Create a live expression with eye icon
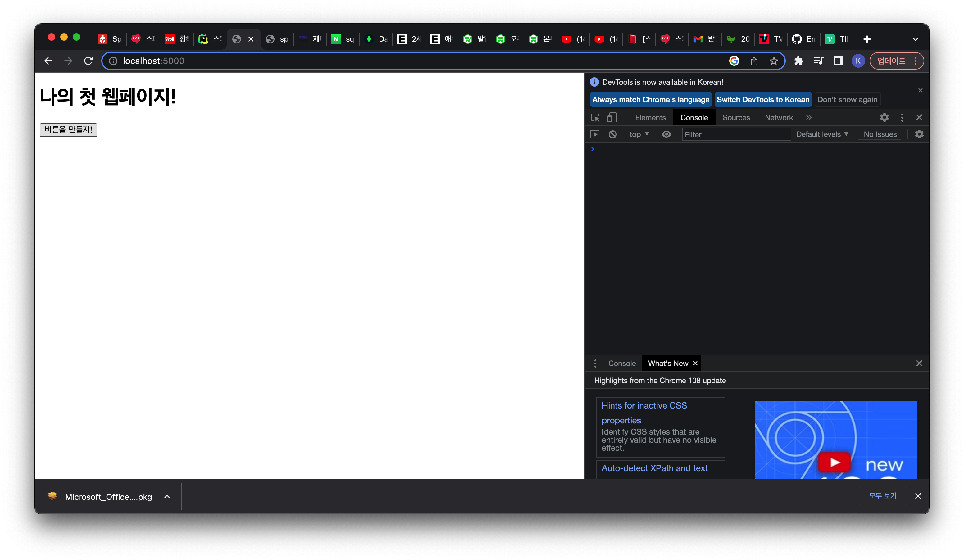This screenshot has height=560, width=964. [x=666, y=134]
